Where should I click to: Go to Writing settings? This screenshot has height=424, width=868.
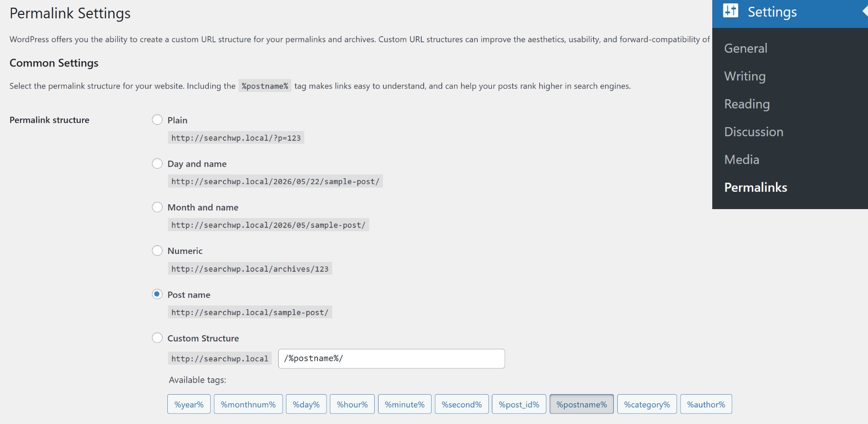pos(745,76)
